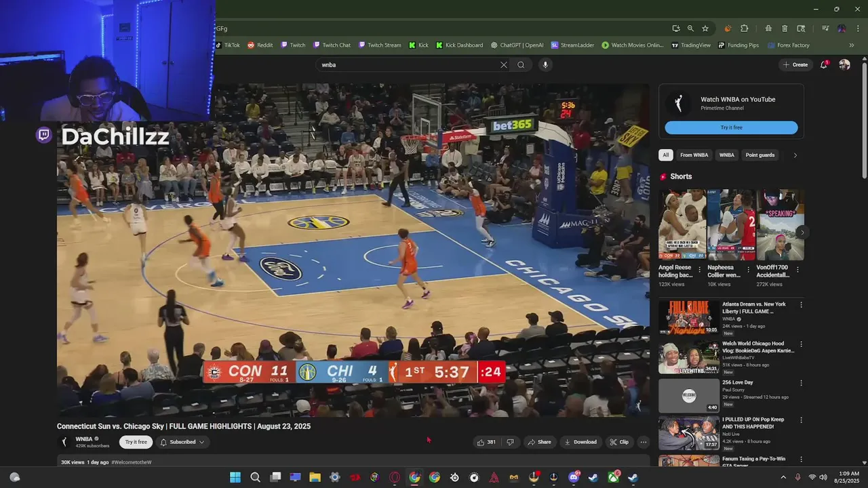Show more bookmarks with double chevron
Viewport: 868px width, 488px height.
coord(852,45)
